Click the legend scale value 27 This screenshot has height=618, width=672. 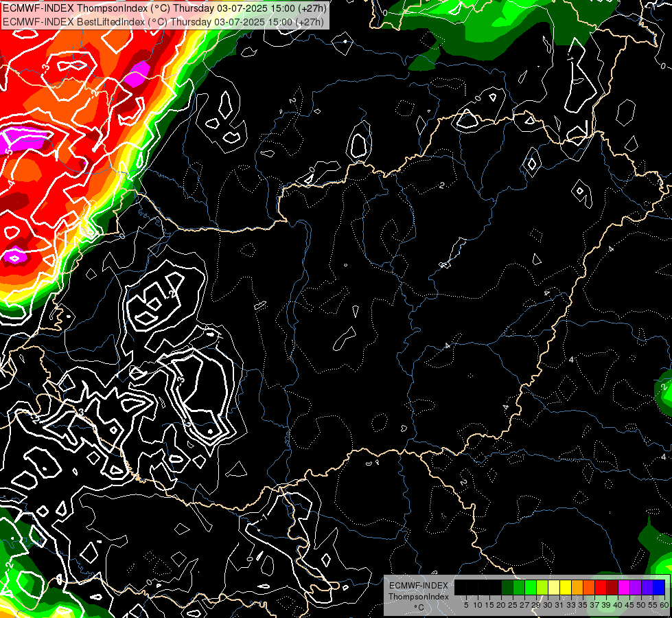524,605
